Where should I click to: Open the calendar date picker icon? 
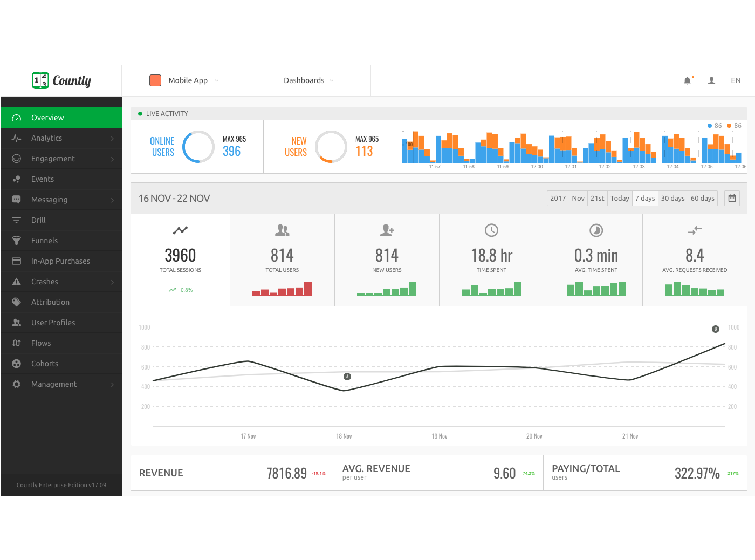coord(732,199)
